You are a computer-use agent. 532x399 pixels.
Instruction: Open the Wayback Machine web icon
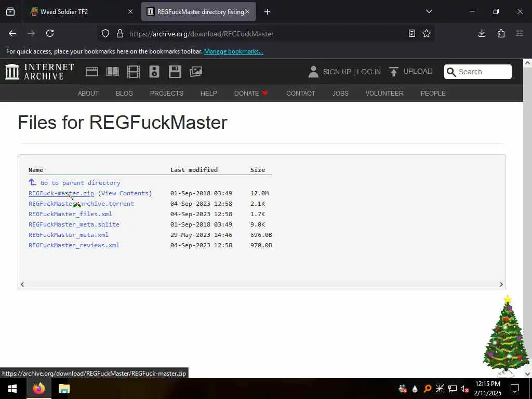[x=91, y=72]
